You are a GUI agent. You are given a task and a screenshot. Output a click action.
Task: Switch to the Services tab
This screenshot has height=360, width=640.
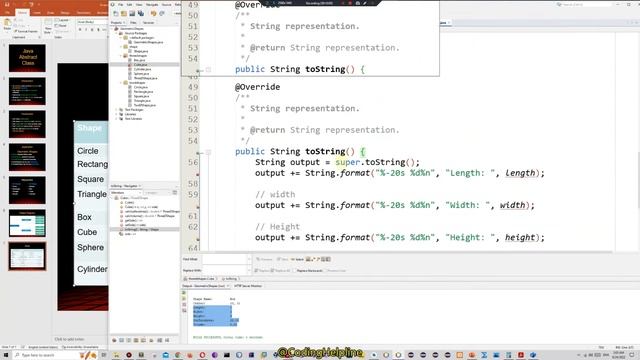[148, 22]
